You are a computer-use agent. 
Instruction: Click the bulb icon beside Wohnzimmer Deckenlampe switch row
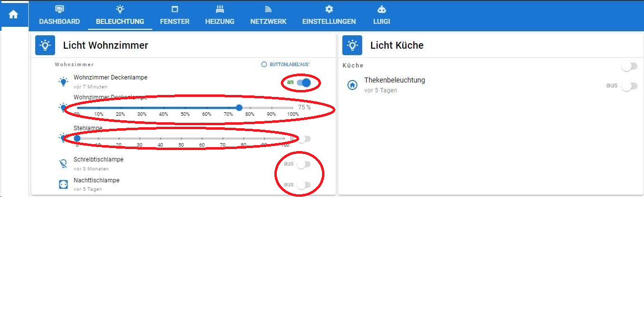point(63,82)
